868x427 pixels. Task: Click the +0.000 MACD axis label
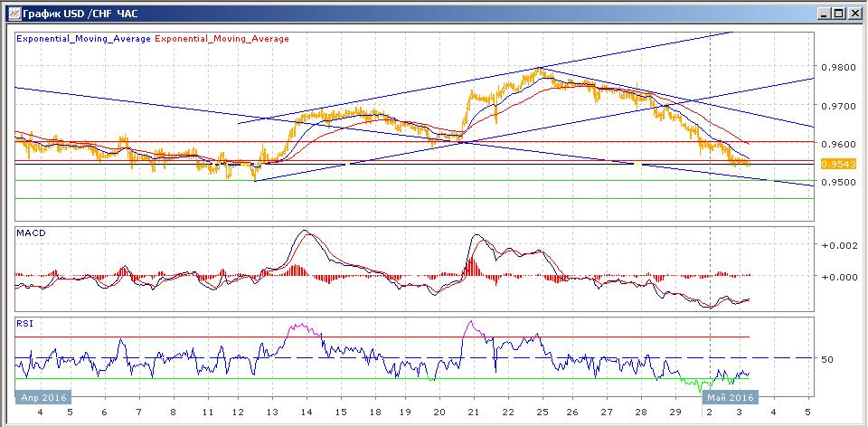[842, 276]
